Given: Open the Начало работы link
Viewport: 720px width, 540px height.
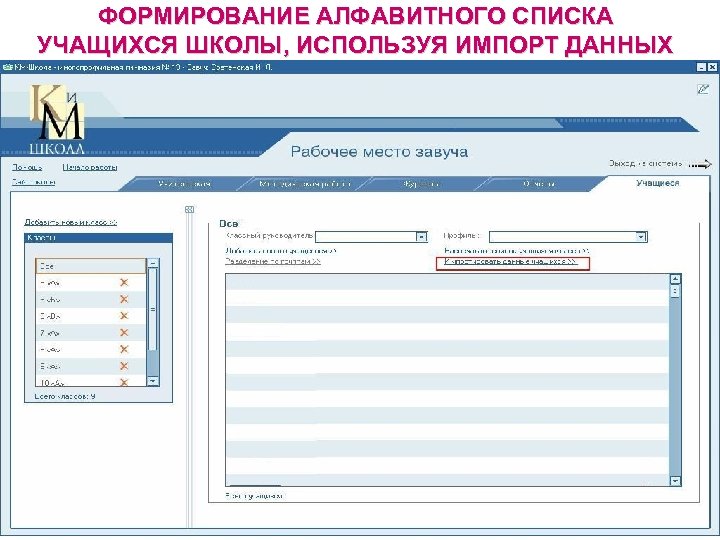Looking at the screenshot, I should (x=90, y=167).
